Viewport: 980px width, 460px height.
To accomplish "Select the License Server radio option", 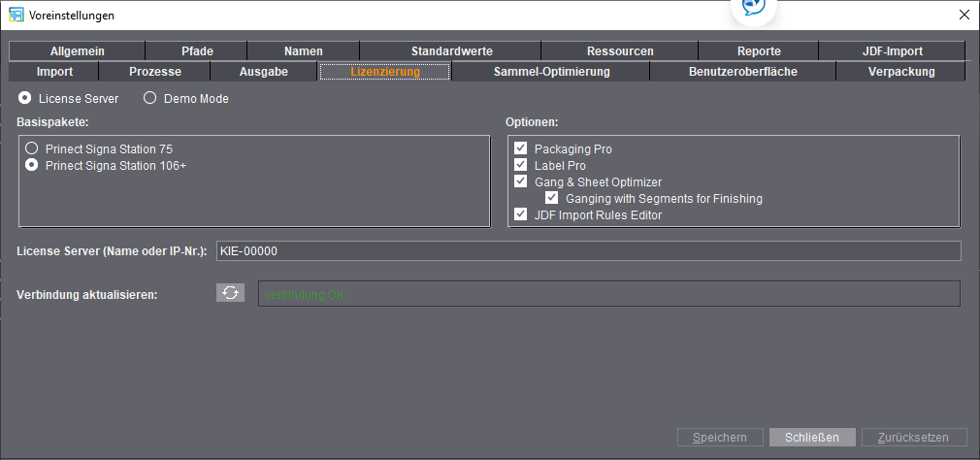I will 25,98.
